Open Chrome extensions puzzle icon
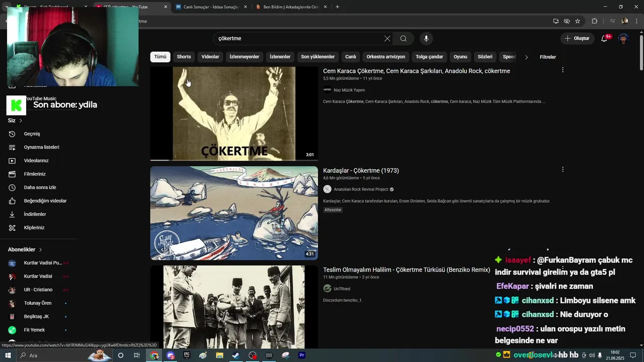The image size is (644, 362). [595, 21]
